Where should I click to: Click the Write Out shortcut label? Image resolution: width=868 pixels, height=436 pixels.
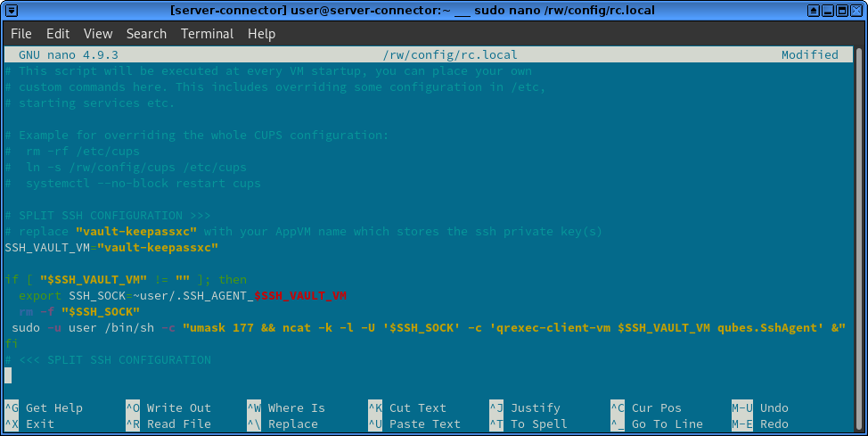(178, 408)
